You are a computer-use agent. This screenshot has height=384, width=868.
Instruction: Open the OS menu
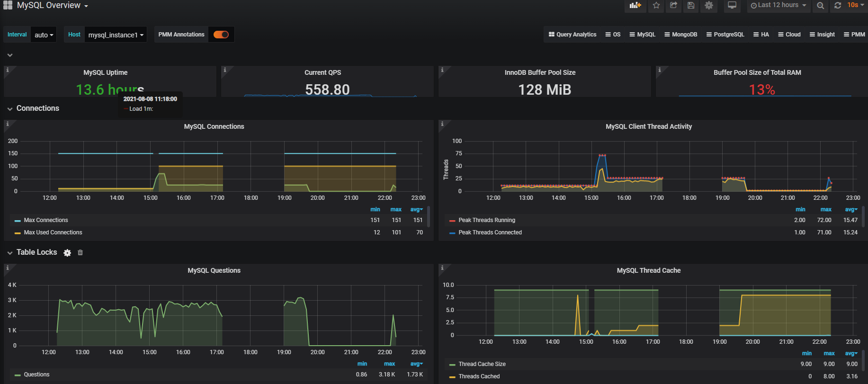613,35
